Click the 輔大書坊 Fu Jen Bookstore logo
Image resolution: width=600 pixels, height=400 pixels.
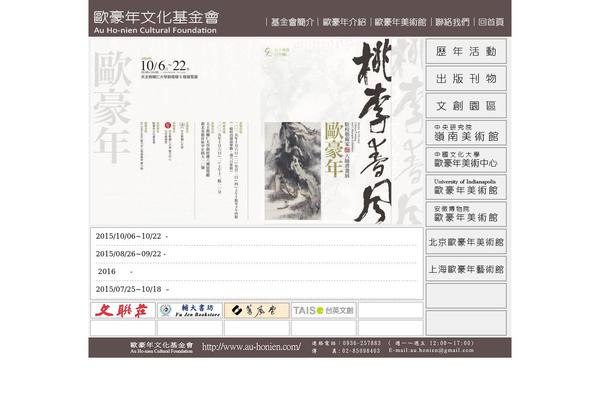tap(190, 310)
